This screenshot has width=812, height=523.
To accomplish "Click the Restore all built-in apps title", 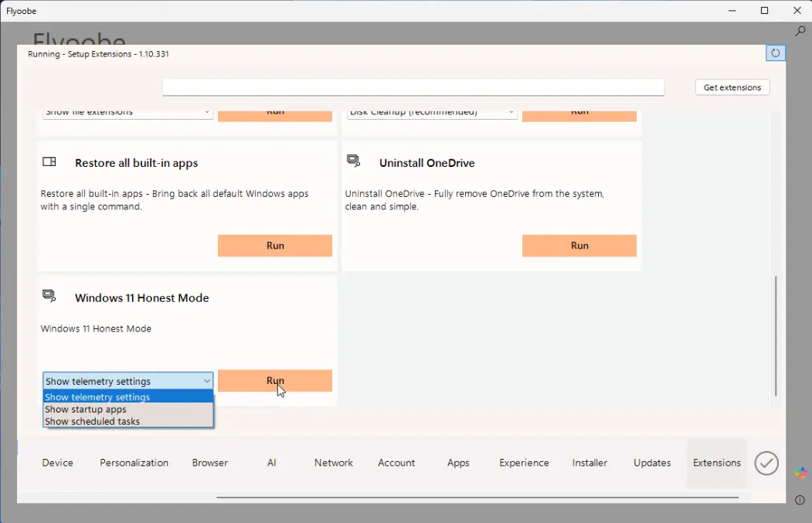I will click(x=136, y=163).
